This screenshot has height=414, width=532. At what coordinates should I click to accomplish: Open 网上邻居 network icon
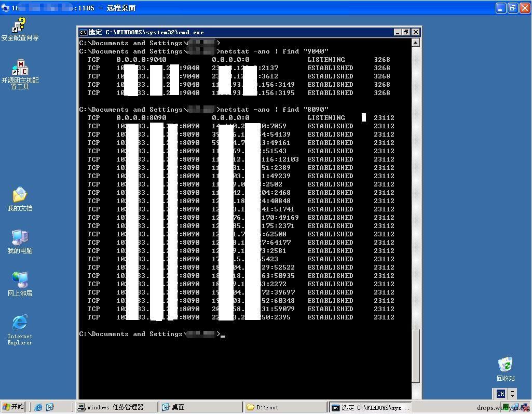20,280
